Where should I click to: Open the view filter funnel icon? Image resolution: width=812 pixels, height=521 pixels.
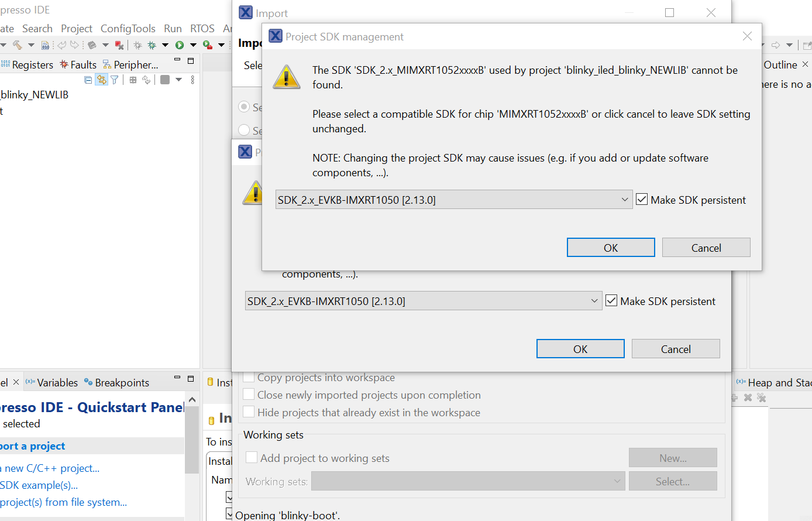113,80
